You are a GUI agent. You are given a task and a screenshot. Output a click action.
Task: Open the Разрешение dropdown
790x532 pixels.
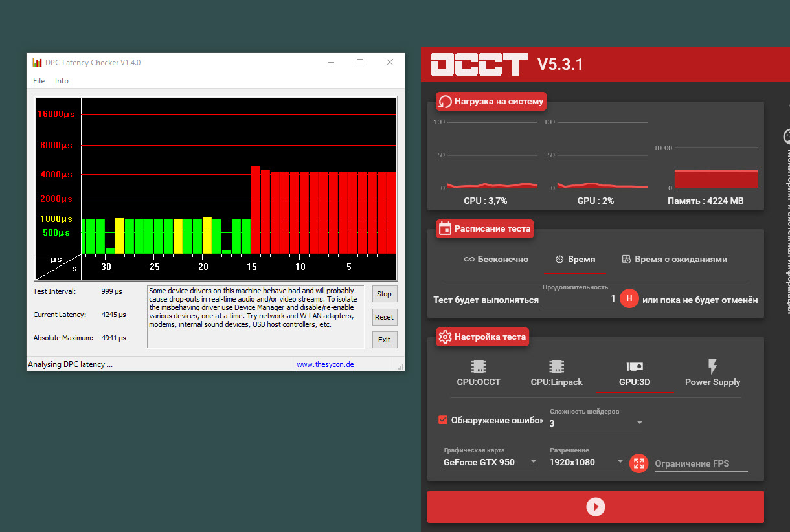click(586, 462)
